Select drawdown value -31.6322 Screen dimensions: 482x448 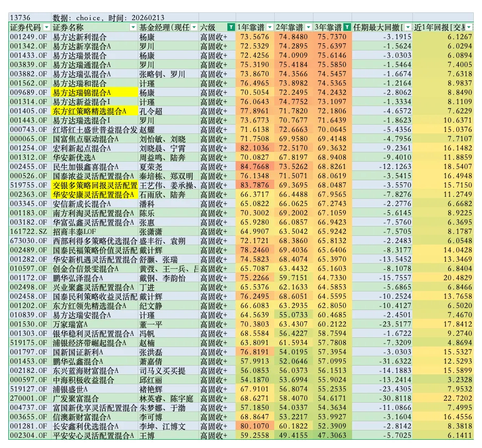382,361
